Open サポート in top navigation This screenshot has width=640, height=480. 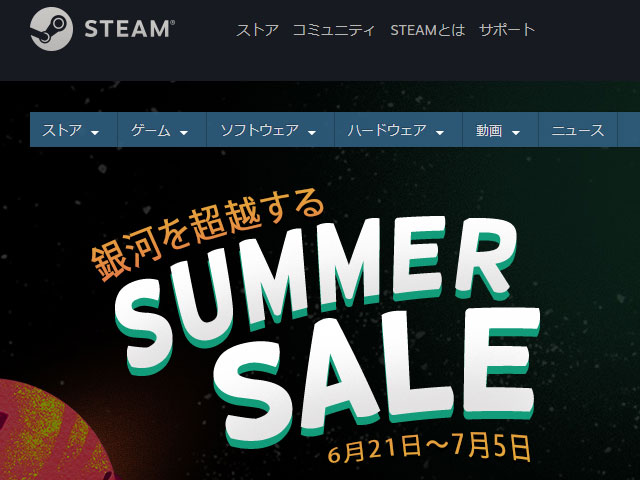507,30
